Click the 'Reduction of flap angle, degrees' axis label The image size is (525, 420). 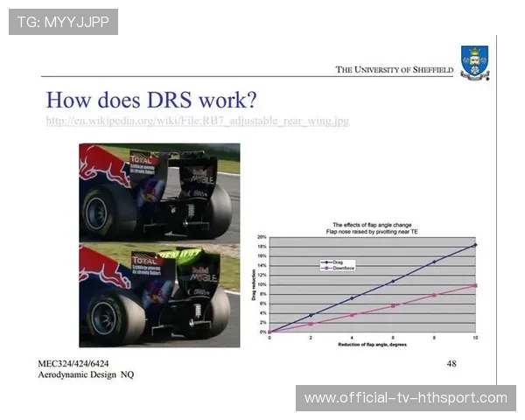coord(372,345)
